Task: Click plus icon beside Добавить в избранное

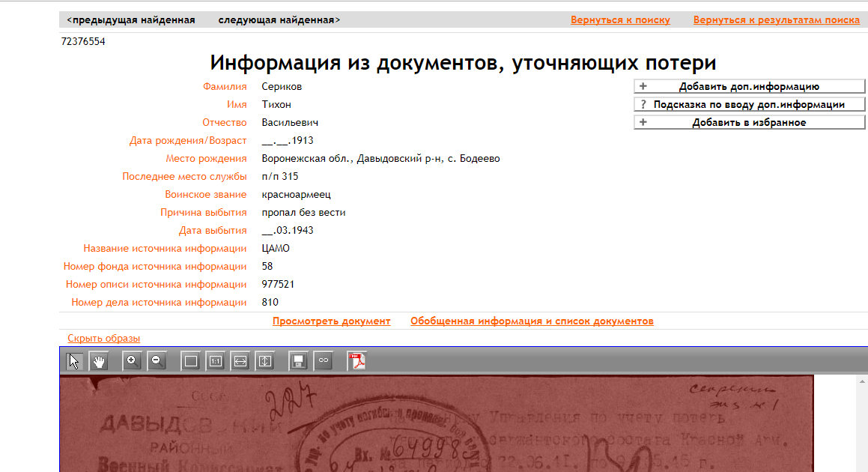Action: (643, 122)
